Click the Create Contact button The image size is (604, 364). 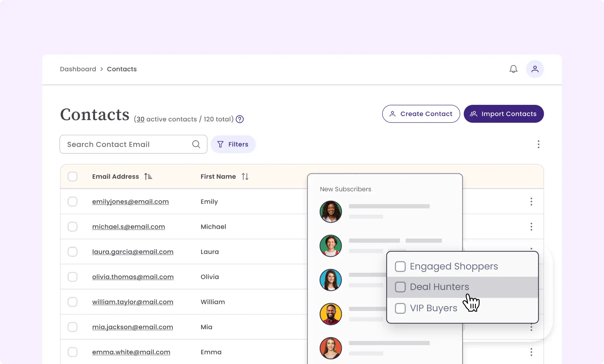coord(421,114)
